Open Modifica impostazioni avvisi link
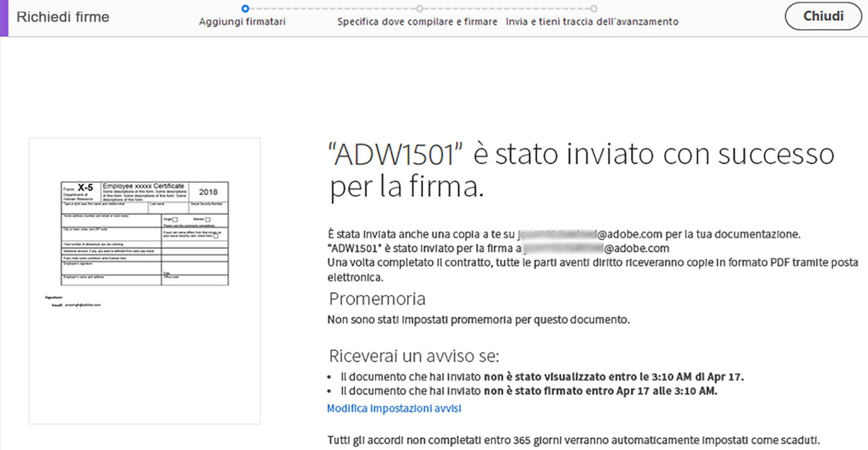Screen dimensions: 868x450 click(394, 408)
